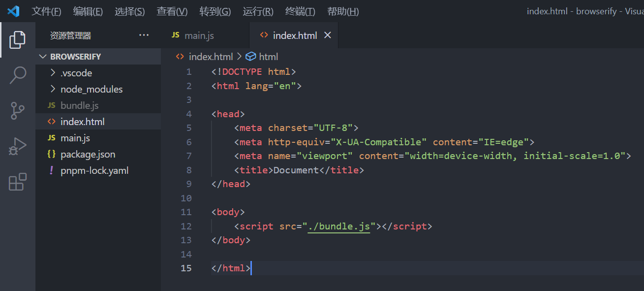Click the ./bundle.js link in code
Image resolution: width=644 pixels, height=291 pixels.
coord(338,226)
